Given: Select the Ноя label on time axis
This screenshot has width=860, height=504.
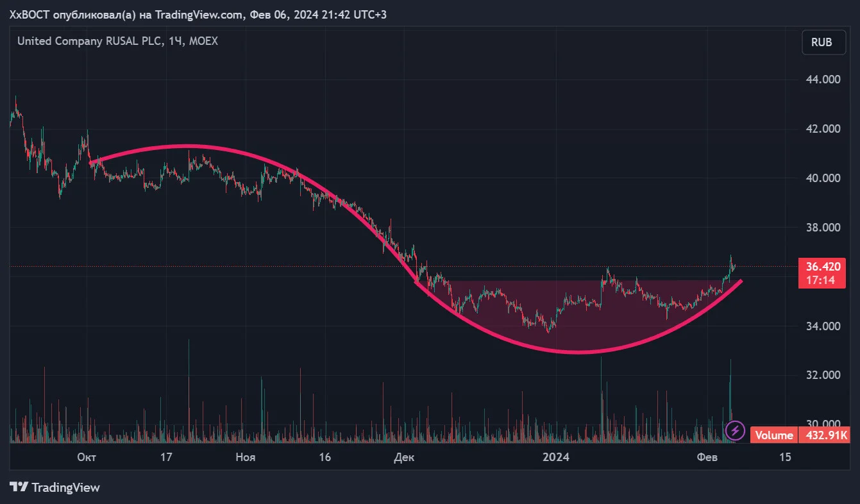Looking at the screenshot, I should point(246,457).
